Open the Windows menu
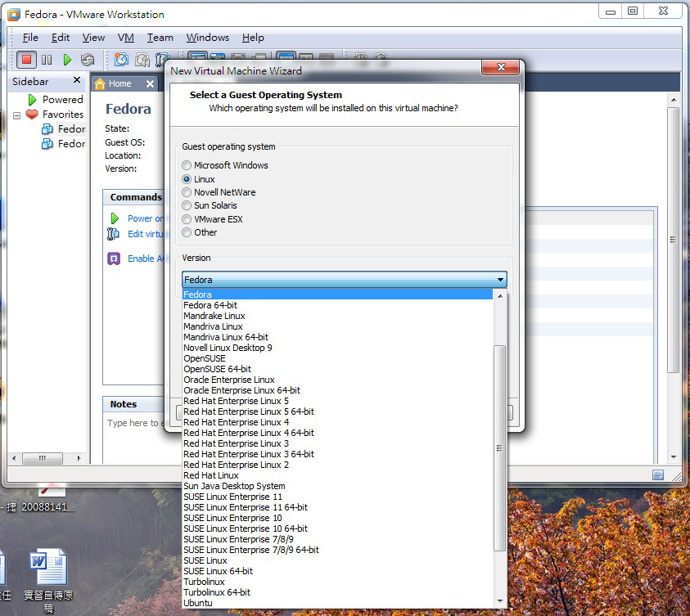 click(x=208, y=38)
